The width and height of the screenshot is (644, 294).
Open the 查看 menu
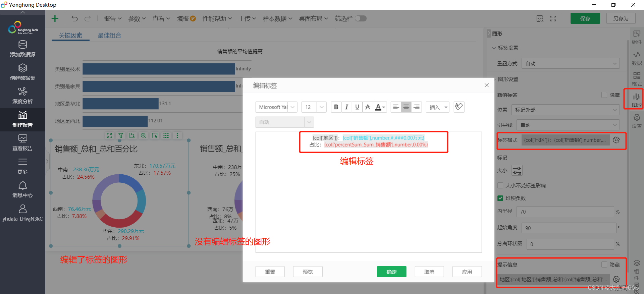pyautogui.click(x=161, y=18)
